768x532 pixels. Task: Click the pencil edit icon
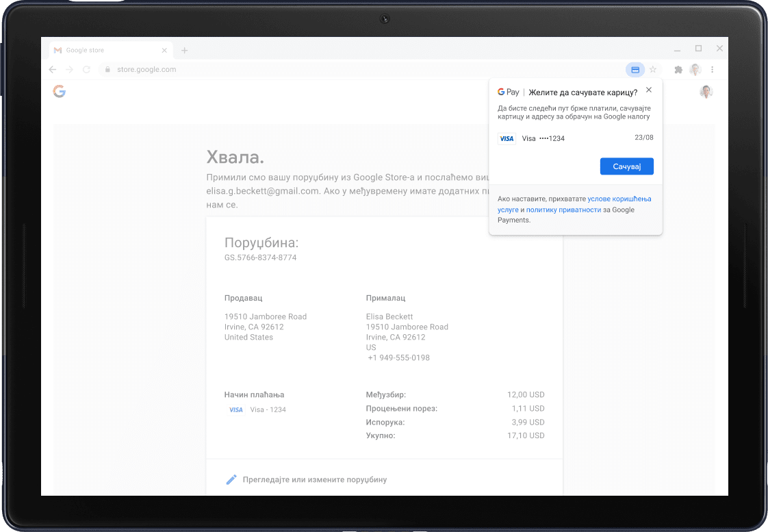(x=231, y=479)
